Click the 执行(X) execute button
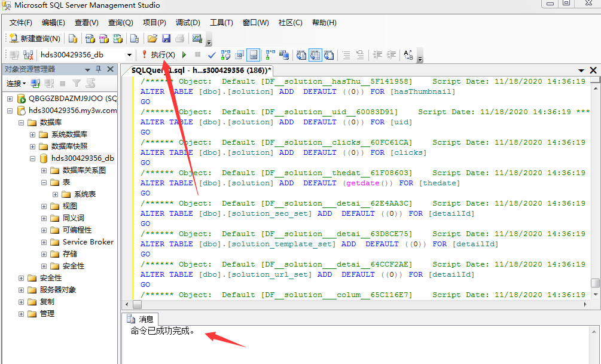 tap(158, 55)
